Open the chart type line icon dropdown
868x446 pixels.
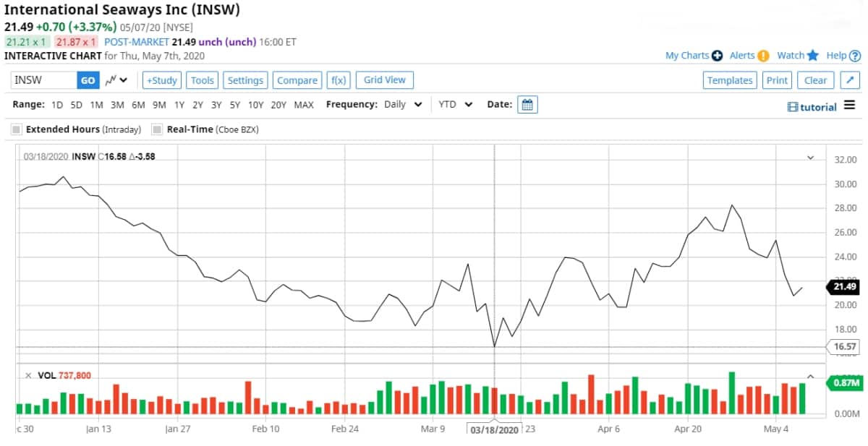coord(116,80)
